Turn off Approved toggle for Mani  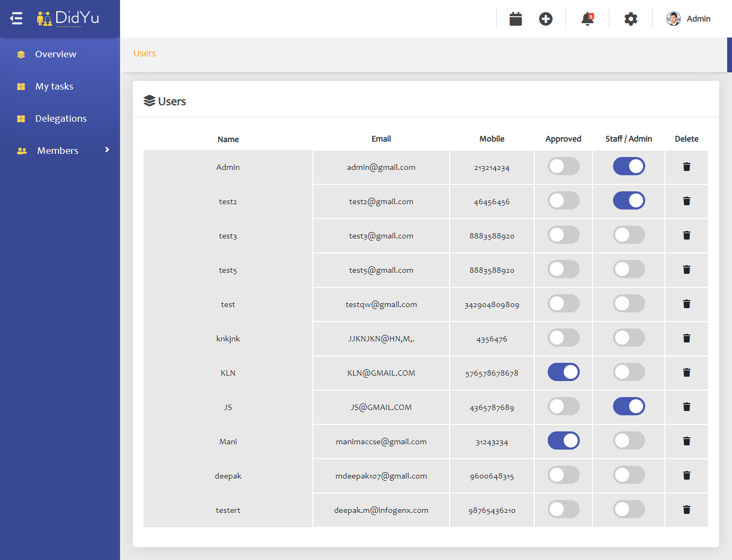tap(563, 440)
